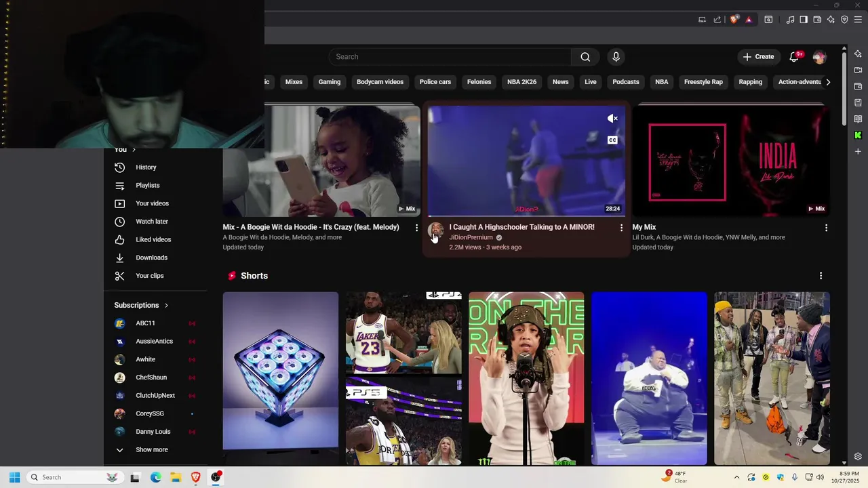Open the Brave hamburger main menu
The width and height of the screenshot is (868, 488).
(x=858, y=20)
